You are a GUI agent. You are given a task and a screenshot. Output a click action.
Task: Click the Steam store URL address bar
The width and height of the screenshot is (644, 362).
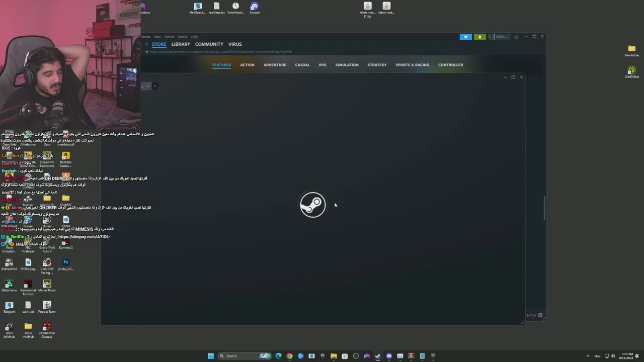221,51
